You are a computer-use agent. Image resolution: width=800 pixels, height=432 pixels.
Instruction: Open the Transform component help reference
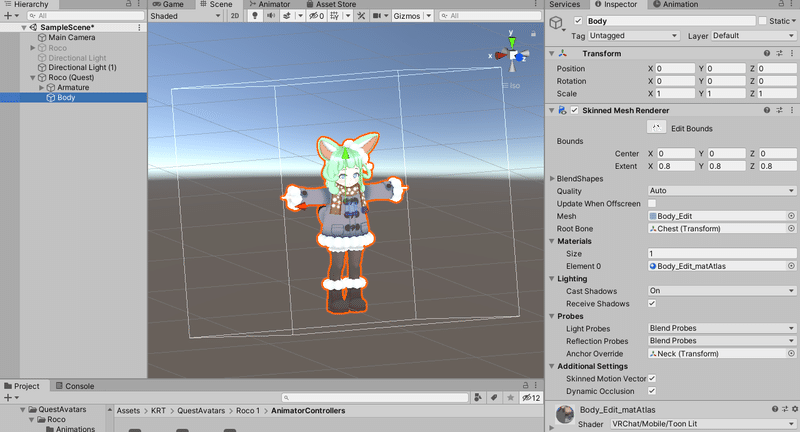coord(767,53)
